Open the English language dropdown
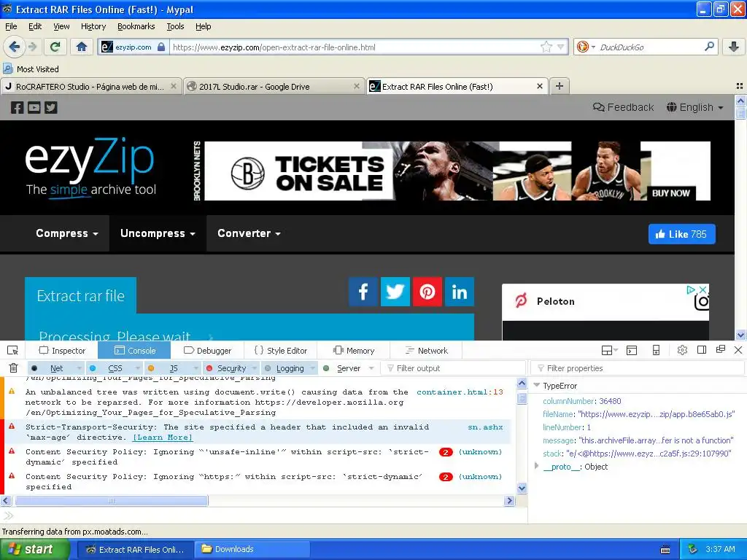This screenshot has width=747, height=560. point(694,107)
